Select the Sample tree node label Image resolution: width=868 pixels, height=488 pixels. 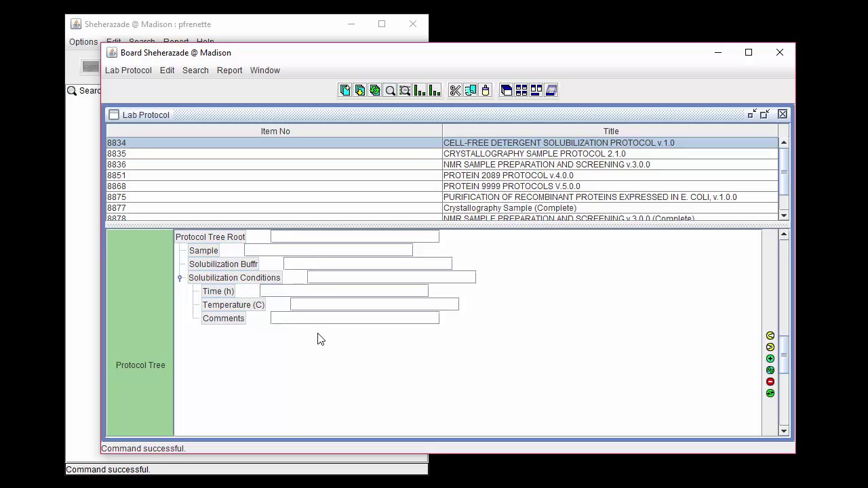pyautogui.click(x=203, y=251)
